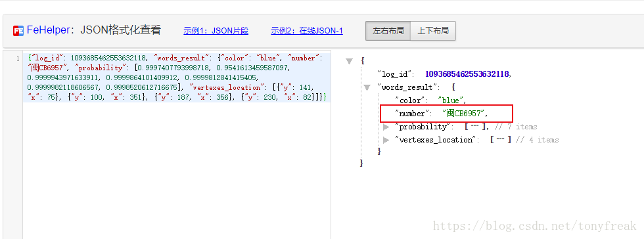Image resolution: width=644 pixels, height=239 pixels.
Task: Click the "// 4 items" comment text
Action: pyautogui.click(x=538, y=140)
